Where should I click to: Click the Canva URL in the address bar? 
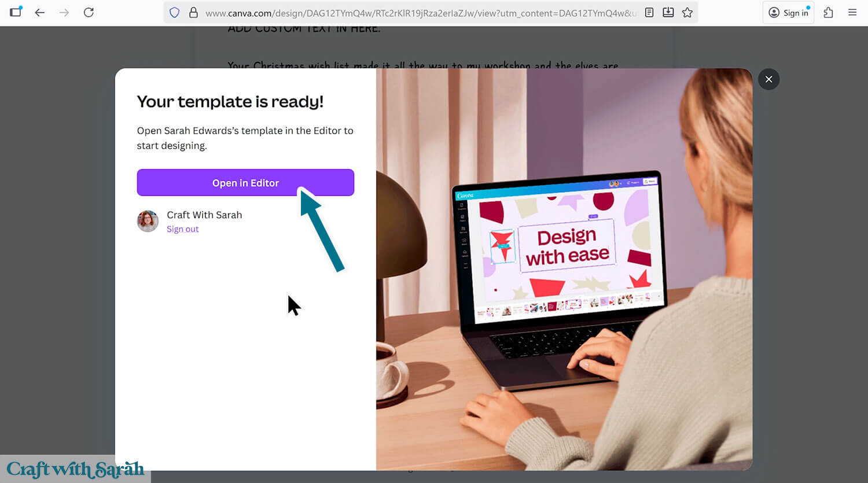421,13
